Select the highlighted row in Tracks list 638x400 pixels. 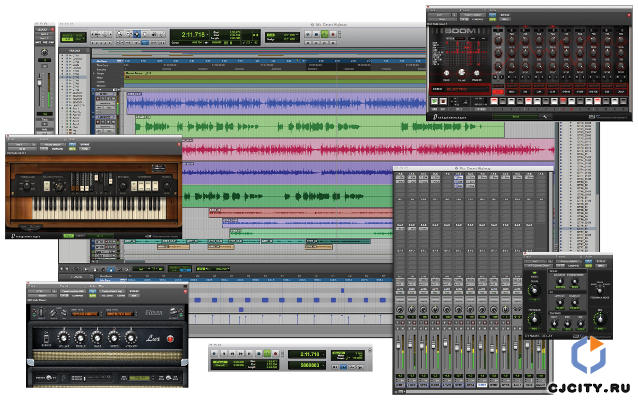coord(74,77)
